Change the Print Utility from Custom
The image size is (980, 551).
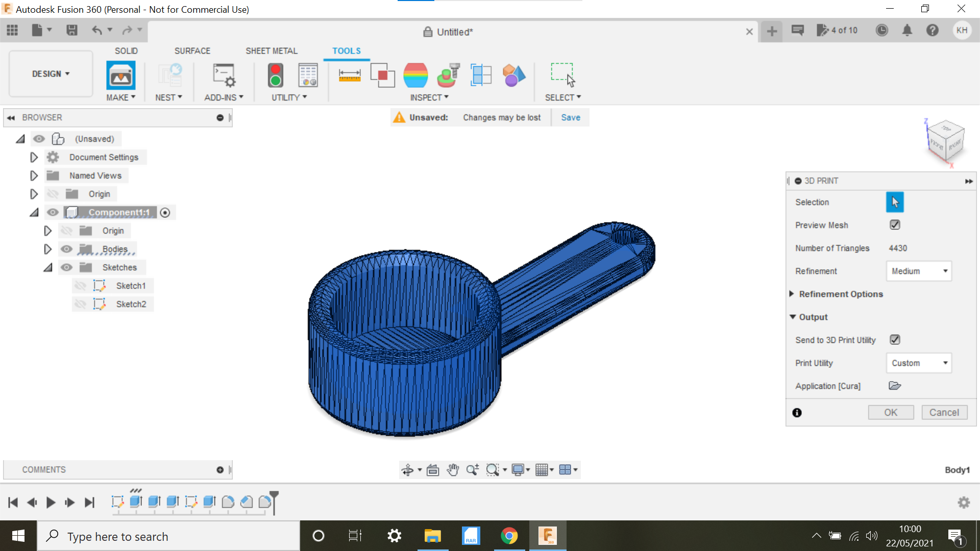[x=918, y=363]
